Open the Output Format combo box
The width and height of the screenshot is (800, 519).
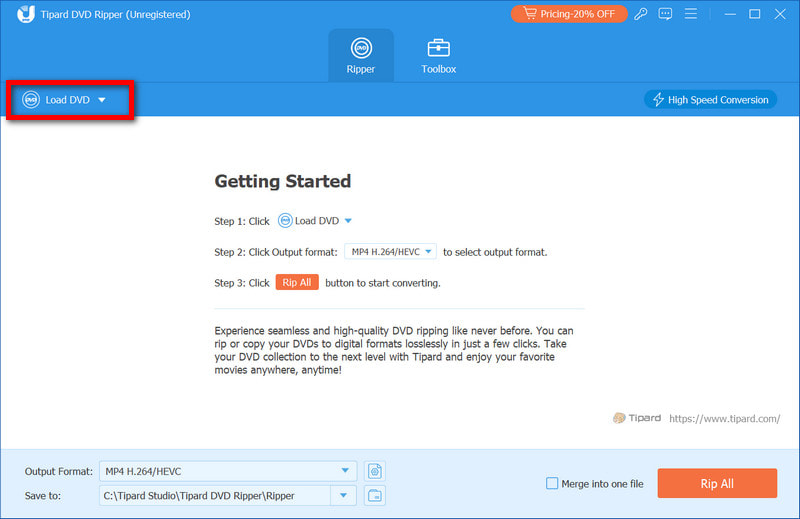pyautogui.click(x=228, y=471)
